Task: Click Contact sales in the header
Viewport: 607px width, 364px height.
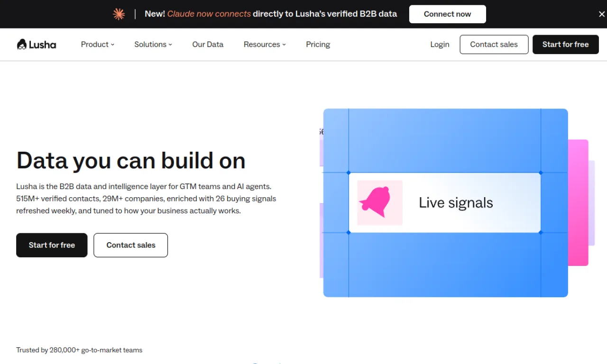Action: [x=494, y=45]
